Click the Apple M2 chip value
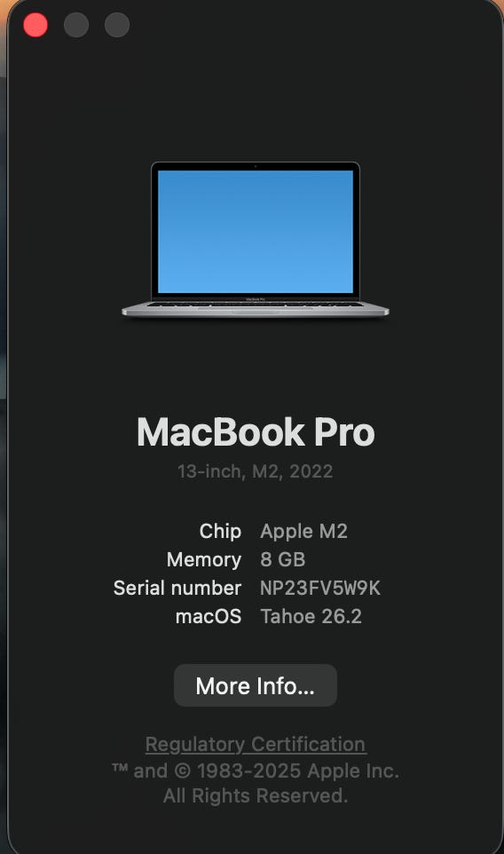504x854 pixels. [303, 531]
